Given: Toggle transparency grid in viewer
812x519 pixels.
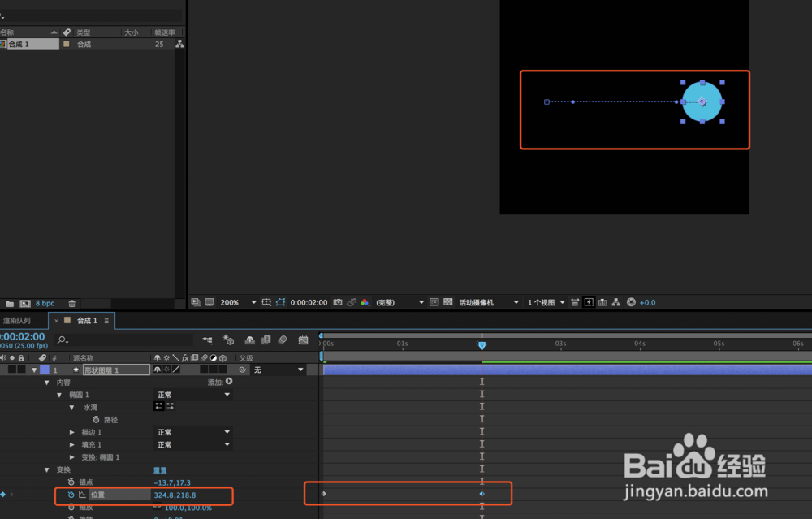Looking at the screenshot, I should pos(448,302).
